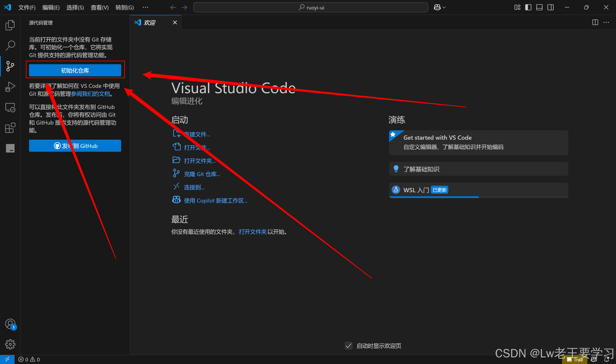The width and height of the screenshot is (616, 364).
Task: Select the Source Control activity icon
Action: (10, 66)
